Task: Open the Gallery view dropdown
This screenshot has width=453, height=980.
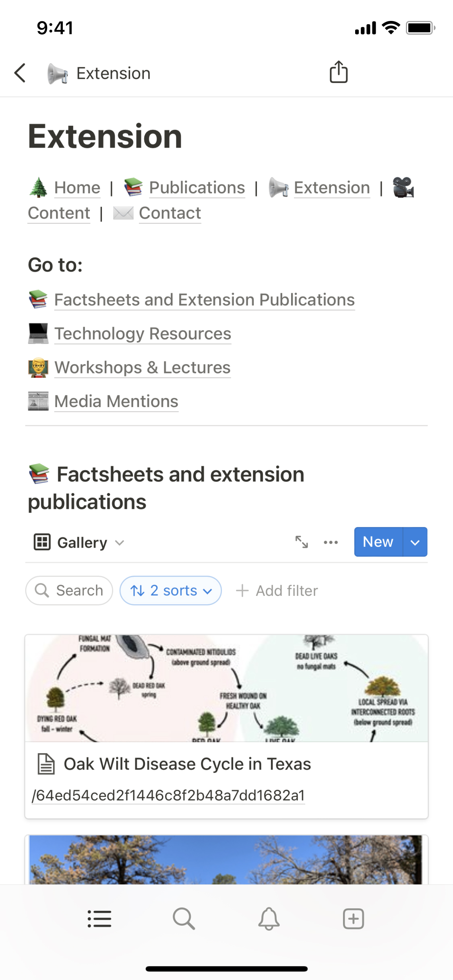Action: (80, 542)
